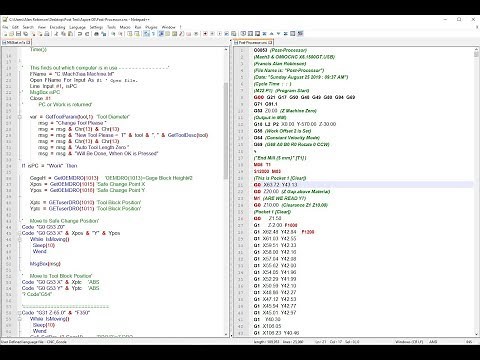The height and width of the screenshot is (360, 480).
Task: Click the Open file toolbar icon
Action: 11,34
